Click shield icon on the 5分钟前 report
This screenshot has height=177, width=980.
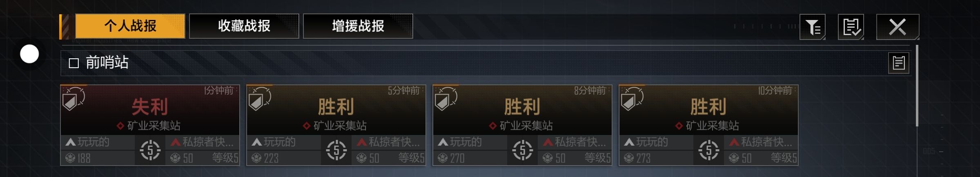pos(259,99)
